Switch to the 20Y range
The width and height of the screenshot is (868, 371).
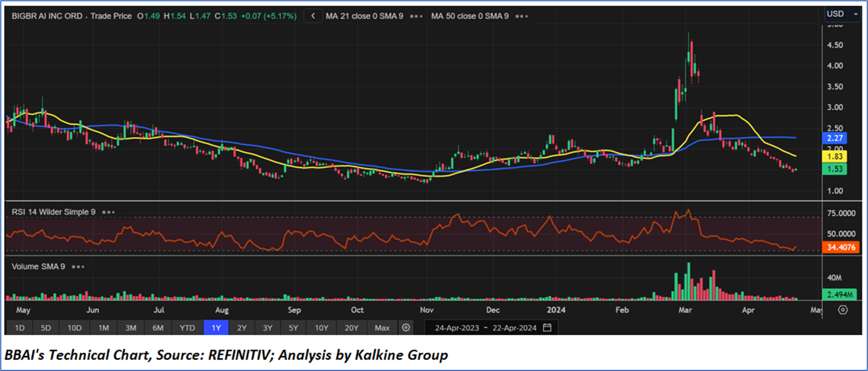click(x=351, y=328)
